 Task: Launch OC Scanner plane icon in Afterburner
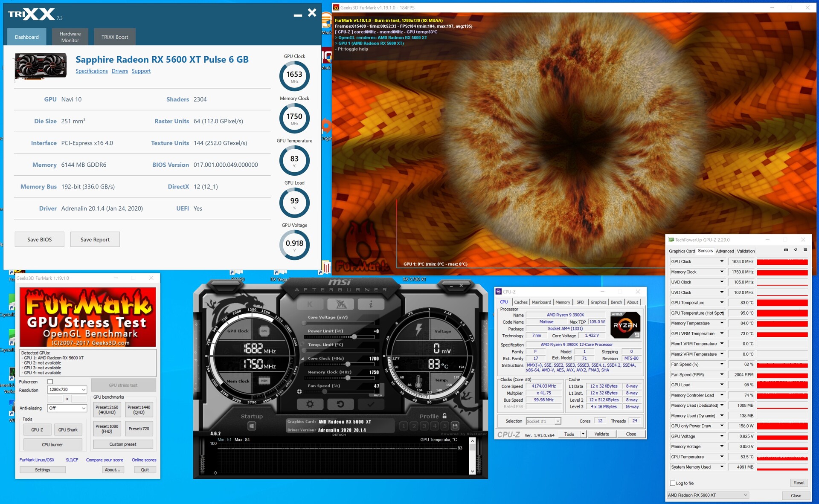coord(340,304)
